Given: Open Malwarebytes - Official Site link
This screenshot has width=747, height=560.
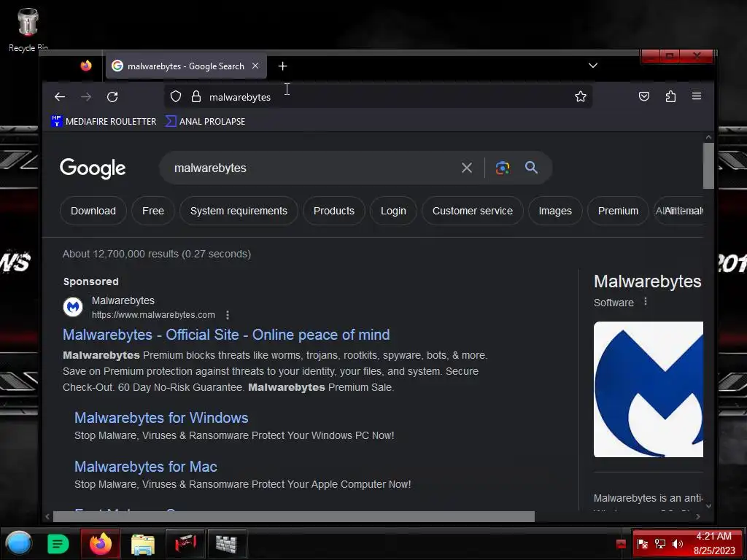Looking at the screenshot, I should [x=226, y=335].
